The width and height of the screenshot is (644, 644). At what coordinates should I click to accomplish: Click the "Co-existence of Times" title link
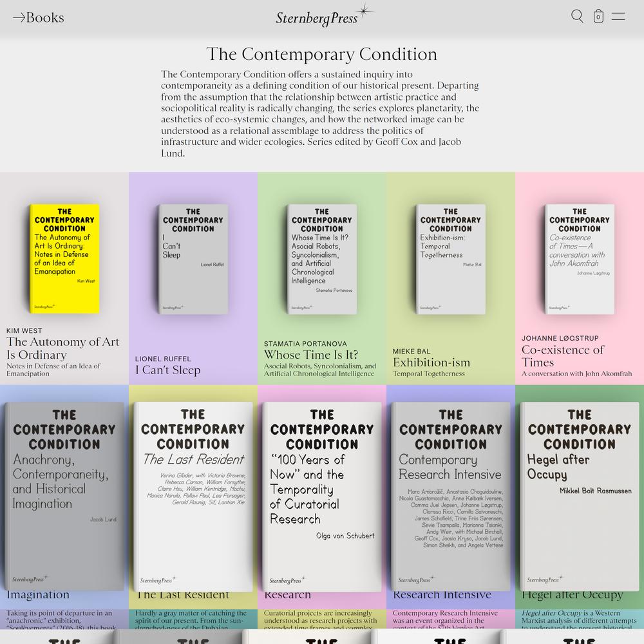click(563, 356)
